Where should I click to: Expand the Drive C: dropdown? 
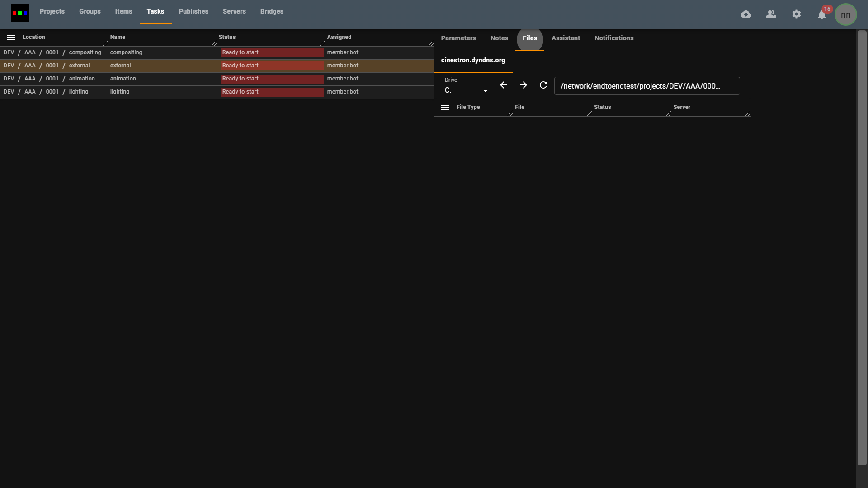tap(467, 90)
